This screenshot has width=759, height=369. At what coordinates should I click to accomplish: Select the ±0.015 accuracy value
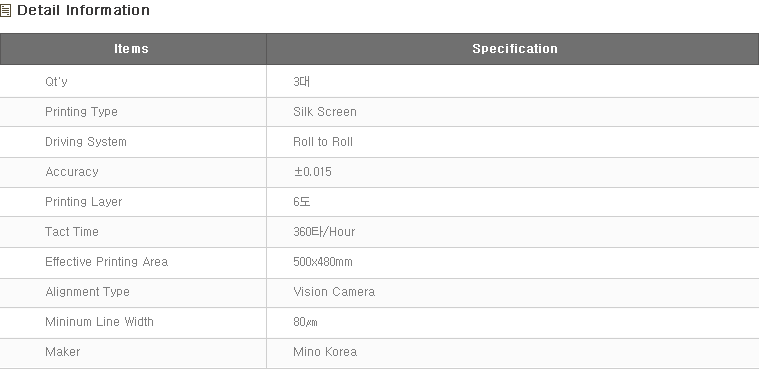pos(312,172)
